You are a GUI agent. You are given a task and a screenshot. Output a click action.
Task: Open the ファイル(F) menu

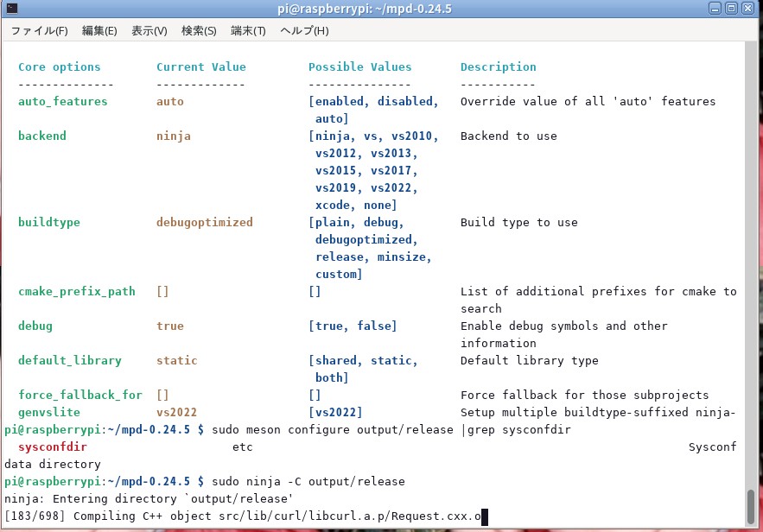click(x=39, y=31)
